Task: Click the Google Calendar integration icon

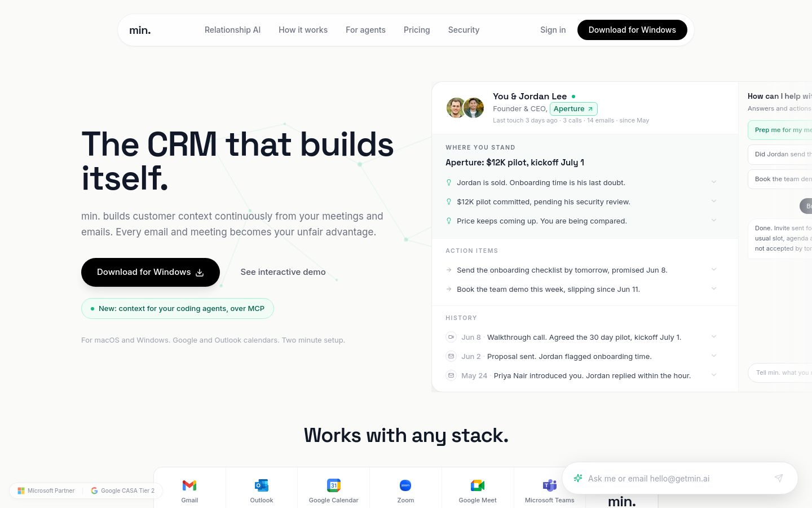Action: (x=334, y=485)
